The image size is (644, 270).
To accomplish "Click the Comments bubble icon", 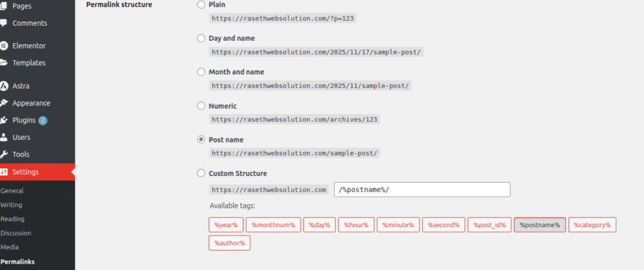I will (4, 23).
